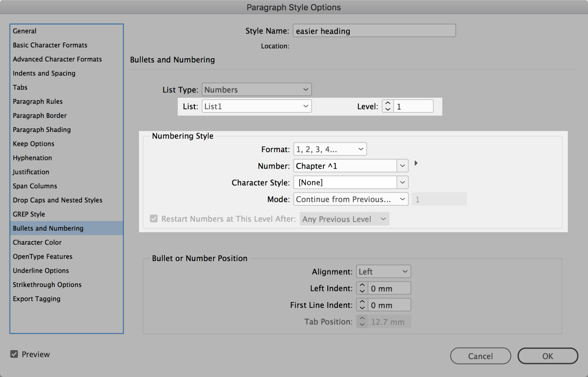Toggle the Preview checkbox

point(14,354)
